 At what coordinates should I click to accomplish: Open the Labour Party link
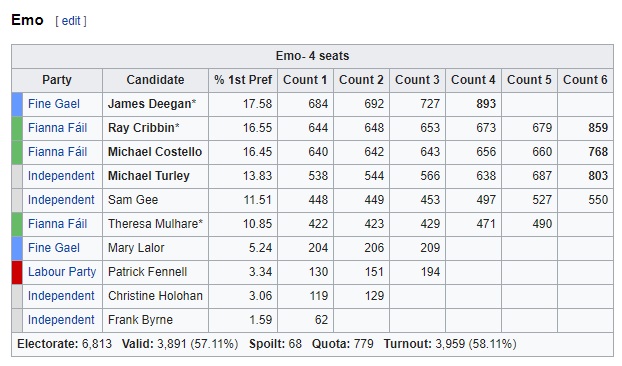pyautogui.click(x=62, y=272)
